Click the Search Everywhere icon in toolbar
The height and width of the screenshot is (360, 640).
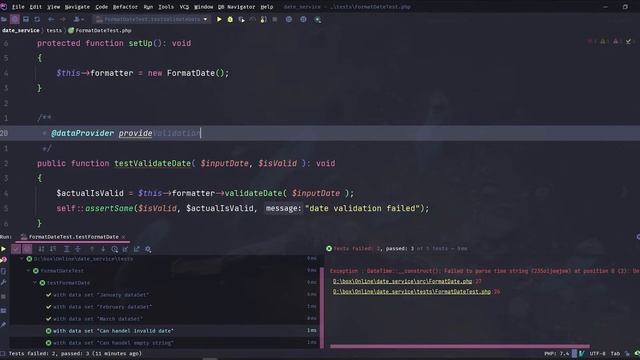[318, 19]
